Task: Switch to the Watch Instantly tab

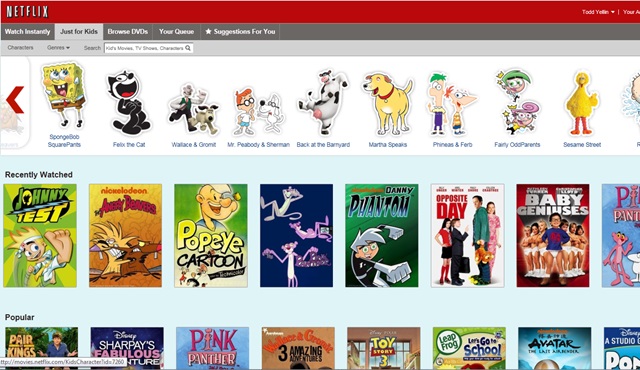Action: (x=27, y=31)
